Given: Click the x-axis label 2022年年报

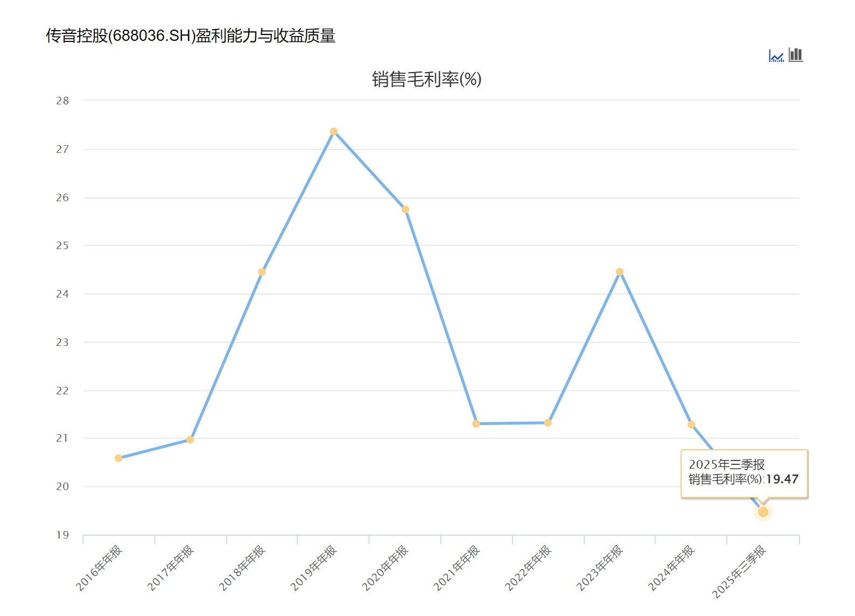Looking at the screenshot, I should click(529, 568).
